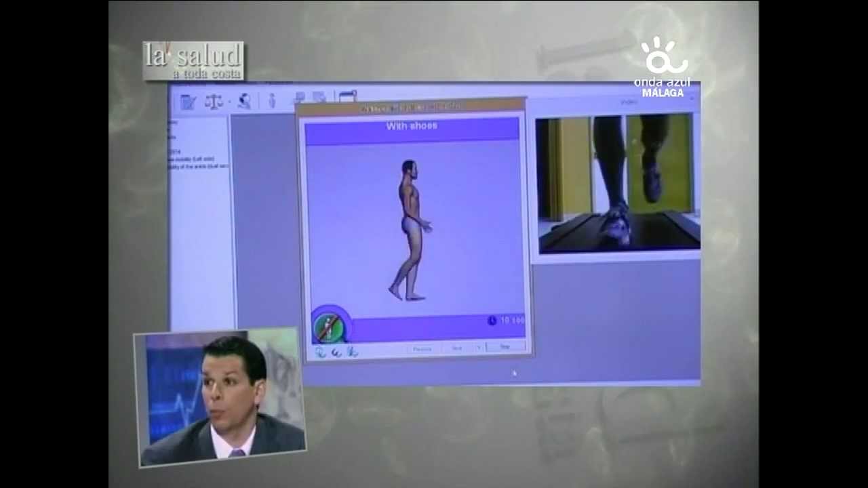Select the person search toolbar icon
This screenshot has height=488, width=868.
(x=244, y=101)
